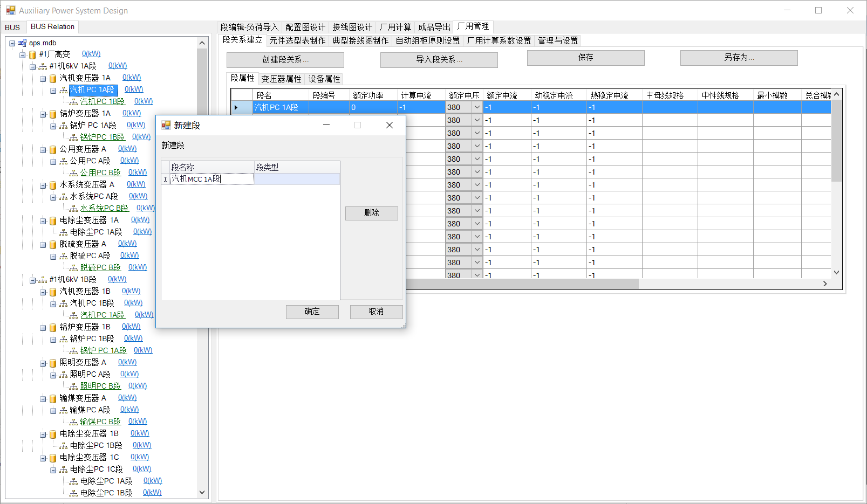The height and width of the screenshot is (504, 867).
Task: Click the 保存 button
Action: (x=586, y=58)
